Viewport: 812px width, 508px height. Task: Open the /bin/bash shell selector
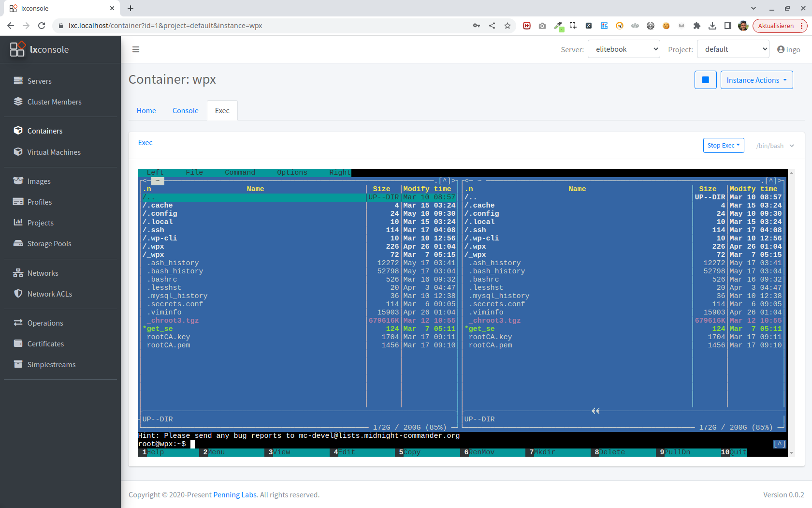(775, 145)
